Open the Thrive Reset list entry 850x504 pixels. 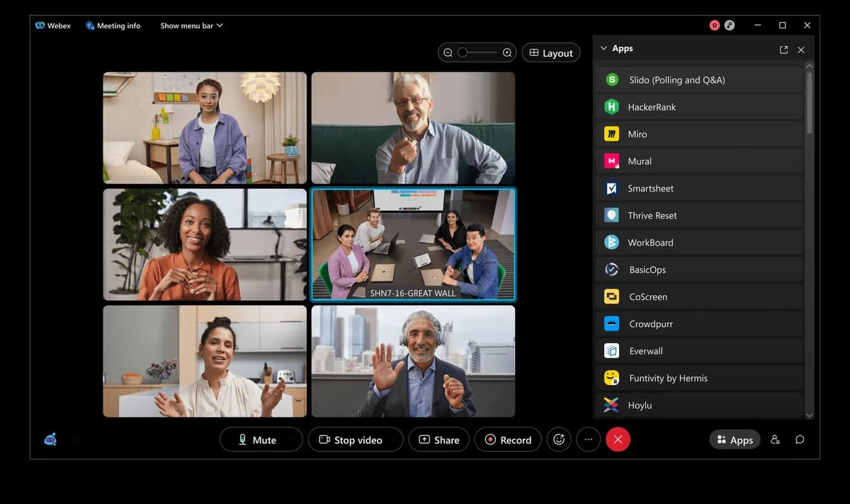point(699,215)
